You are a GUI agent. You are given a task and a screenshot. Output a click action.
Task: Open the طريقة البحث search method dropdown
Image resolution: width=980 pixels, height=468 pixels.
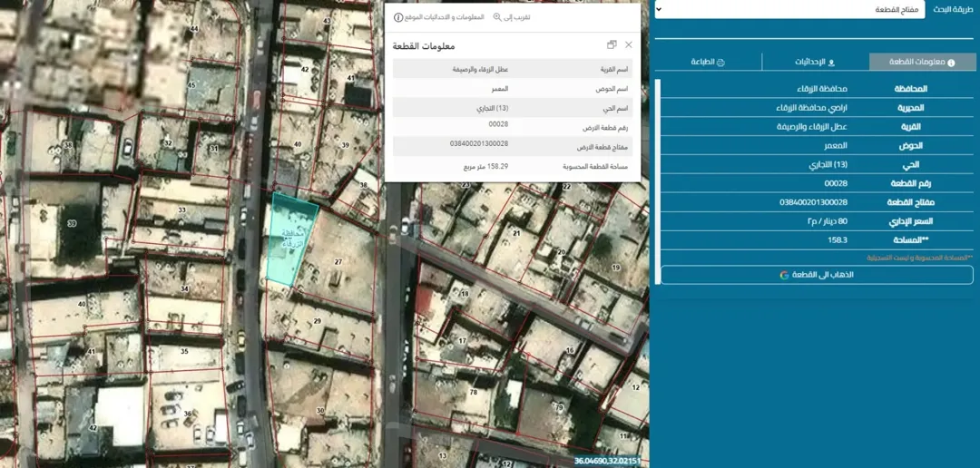[x=789, y=10]
